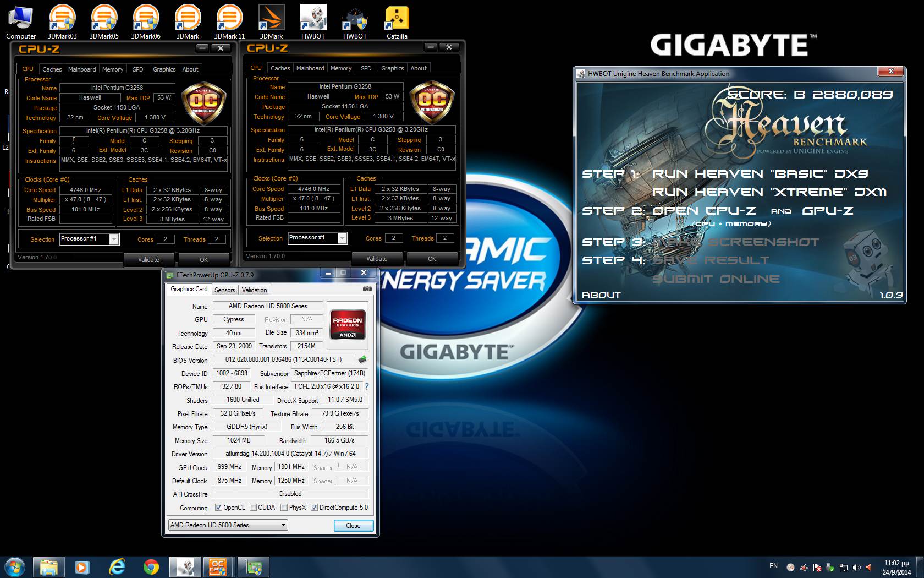Toggle the CUDA checkbox in GPU-Z
The width and height of the screenshot is (924, 578).
(253, 508)
